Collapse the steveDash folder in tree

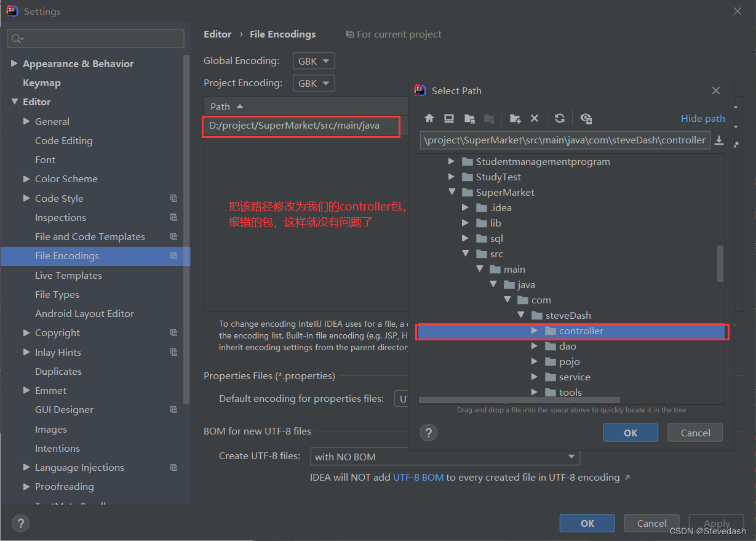(521, 315)
